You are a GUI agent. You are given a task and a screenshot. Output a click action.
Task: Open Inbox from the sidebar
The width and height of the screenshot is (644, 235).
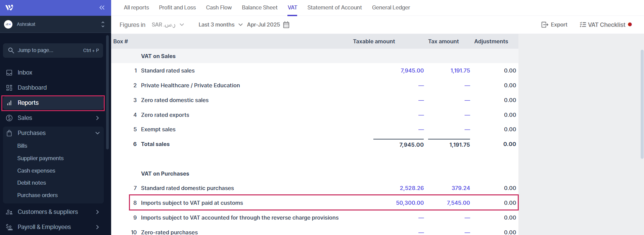click(x=25, y=73)
